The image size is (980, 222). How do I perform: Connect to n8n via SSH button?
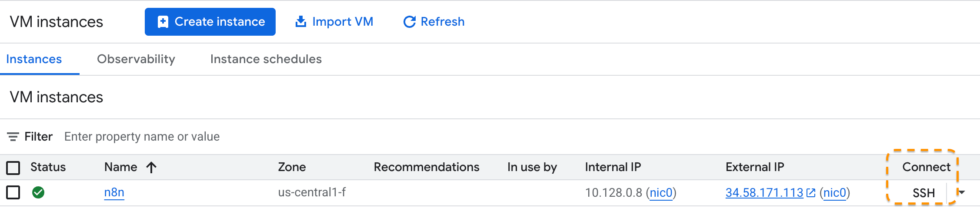923,193
